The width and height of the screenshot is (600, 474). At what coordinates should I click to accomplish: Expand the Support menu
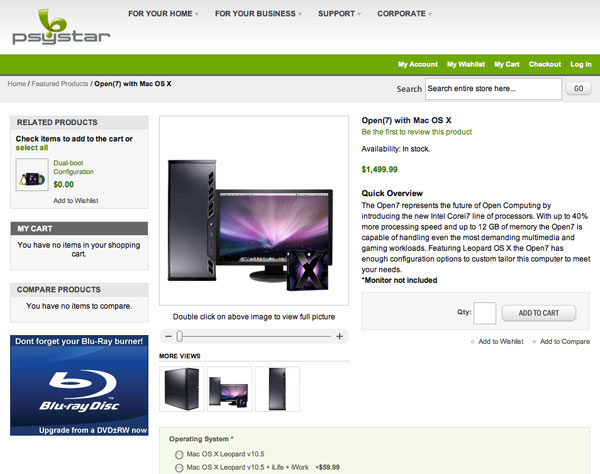[339, 14]
